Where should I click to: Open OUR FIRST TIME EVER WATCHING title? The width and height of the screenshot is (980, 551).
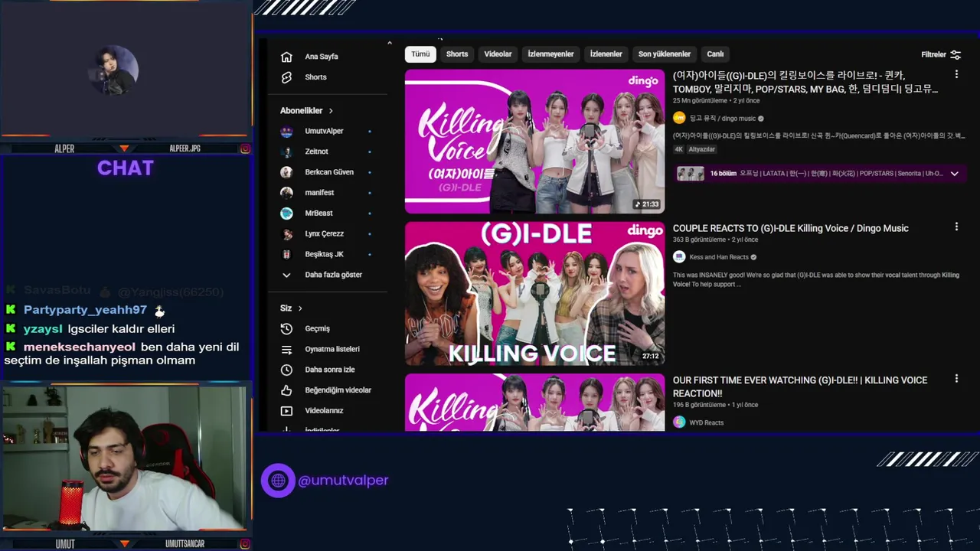click(x=800, y=386)
